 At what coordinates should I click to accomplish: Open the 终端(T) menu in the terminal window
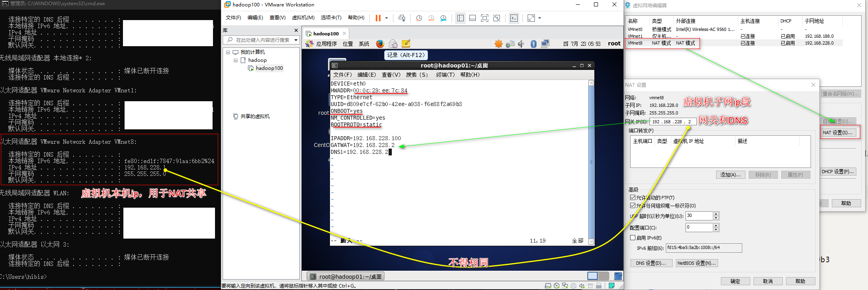pyautogui.click(x=445, y=75)
